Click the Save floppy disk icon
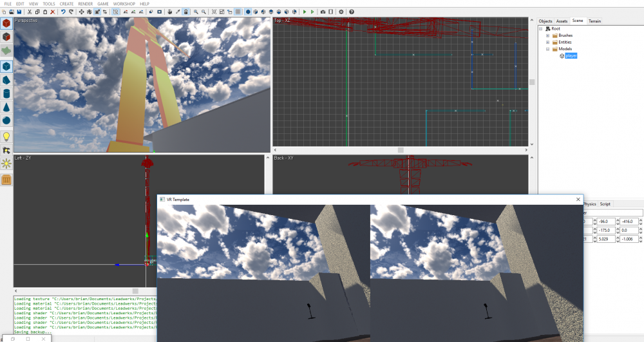The height and width of the screenshot is (342, 644). click(x=20, y=12)
